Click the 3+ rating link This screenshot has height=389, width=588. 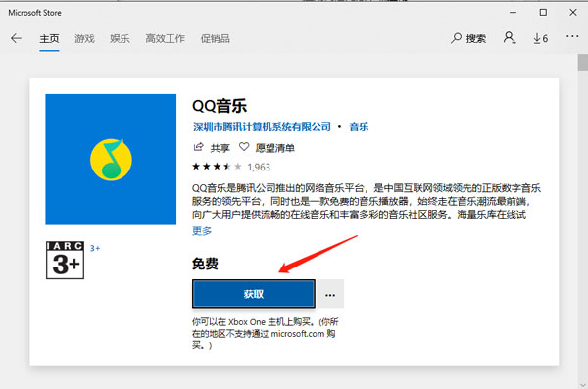click(95, 248)
